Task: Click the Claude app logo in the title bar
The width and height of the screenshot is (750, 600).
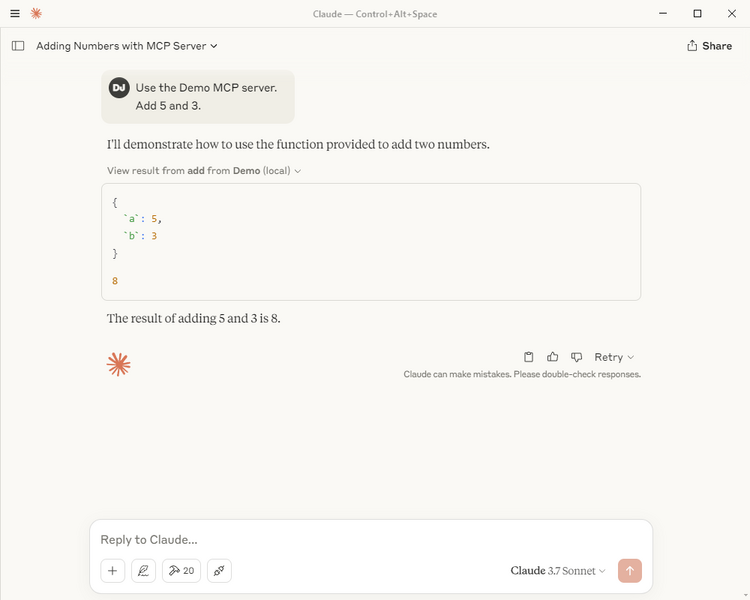Action: (x=36, y=14)
